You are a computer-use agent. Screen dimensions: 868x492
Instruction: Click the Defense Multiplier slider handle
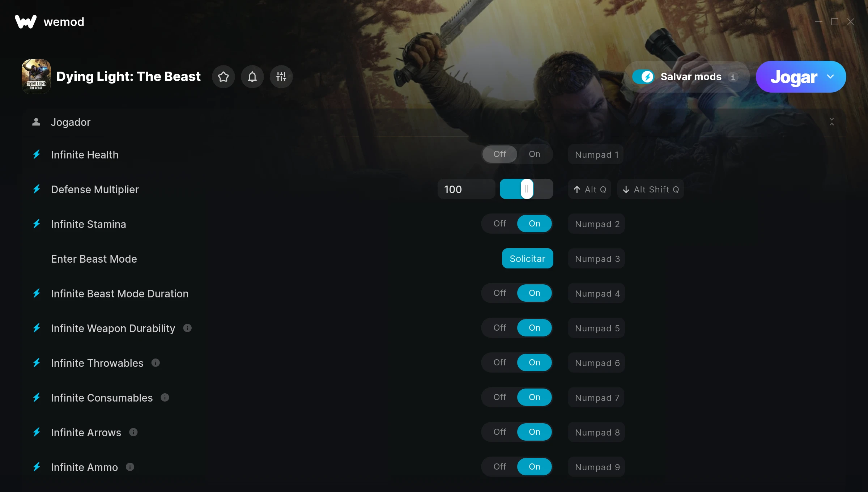[527, 189]
